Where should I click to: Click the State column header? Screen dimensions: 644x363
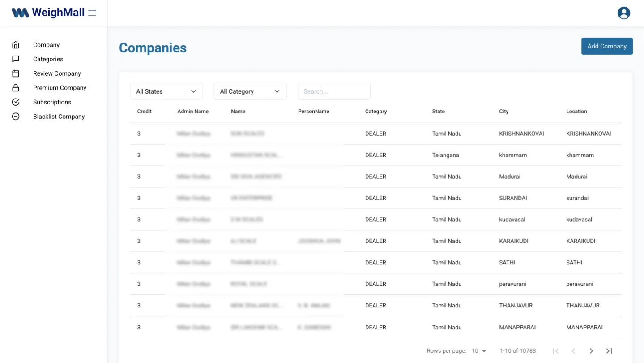pos(438,112)
